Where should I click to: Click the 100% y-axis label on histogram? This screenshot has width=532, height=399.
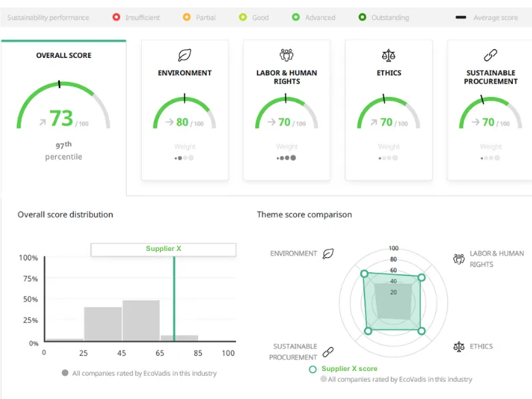tap(28, 258)
